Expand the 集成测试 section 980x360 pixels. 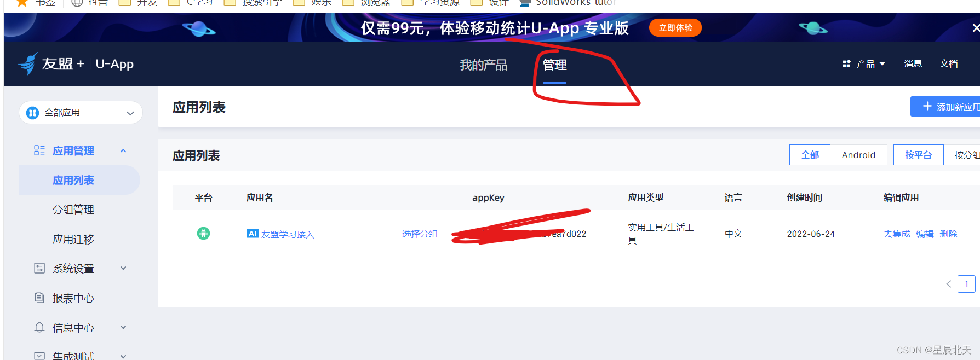coord(123,356)
